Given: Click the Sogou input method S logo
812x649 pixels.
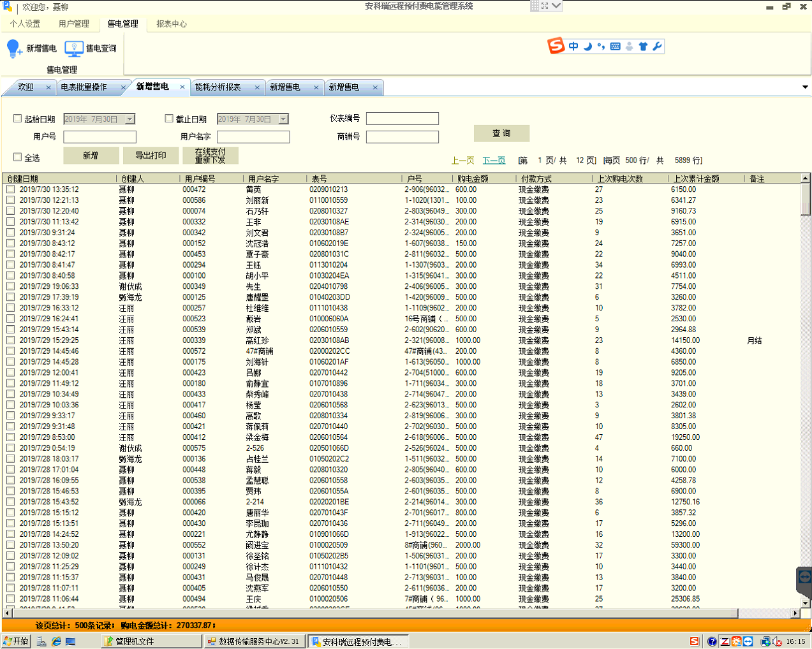Looking at the screenshot, I should [556, 46].
